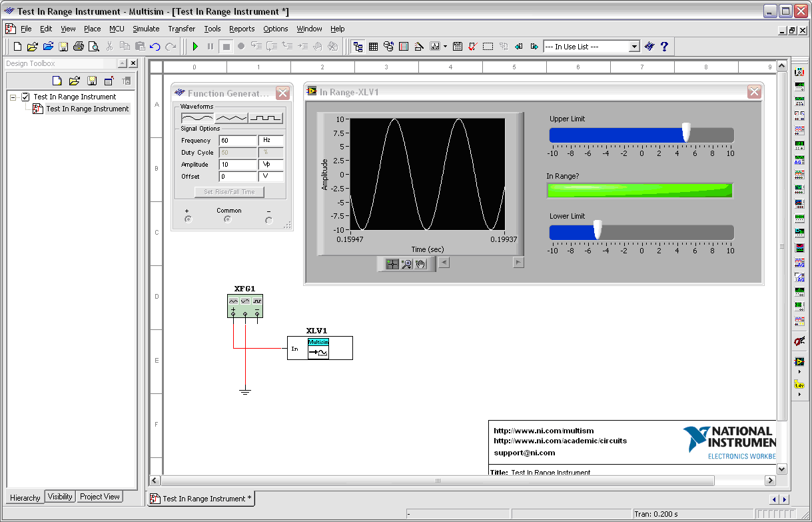Click the open folder icon in Design Toolbox
Image resolution: width=812 pixels, height=522 pixels.
point(75,81)
